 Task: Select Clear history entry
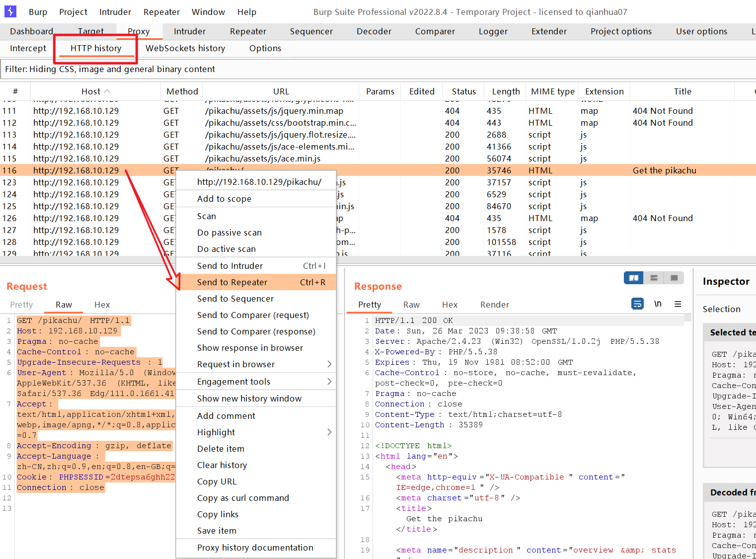coord(256,465)
